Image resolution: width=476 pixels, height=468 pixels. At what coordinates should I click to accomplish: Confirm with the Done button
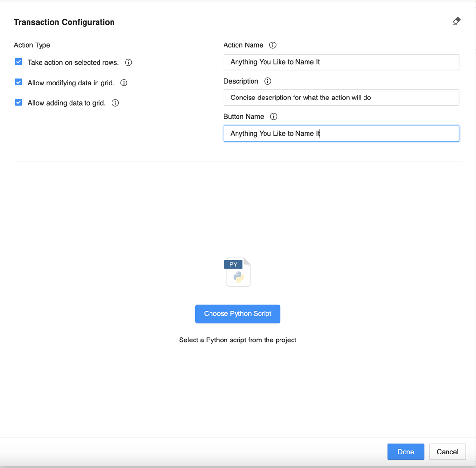pyautogui.click(x=406, y=452)
